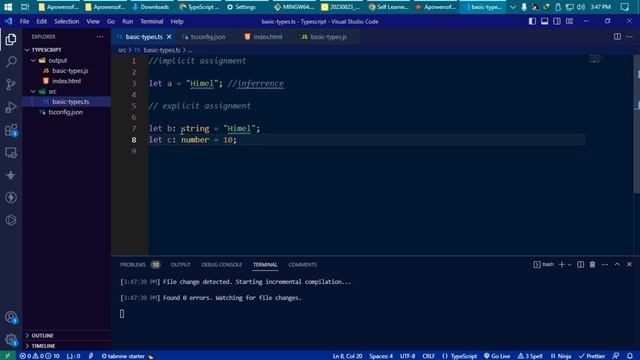The width and height of the screenshot is (640, 360).
Task: Open Remote Explorer in activity bar
Action: 11,153
